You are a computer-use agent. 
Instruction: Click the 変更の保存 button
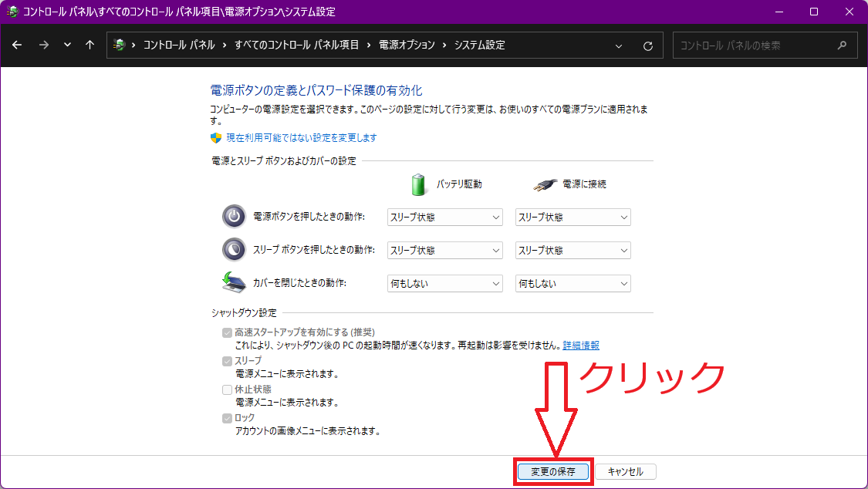coord(552,471)
